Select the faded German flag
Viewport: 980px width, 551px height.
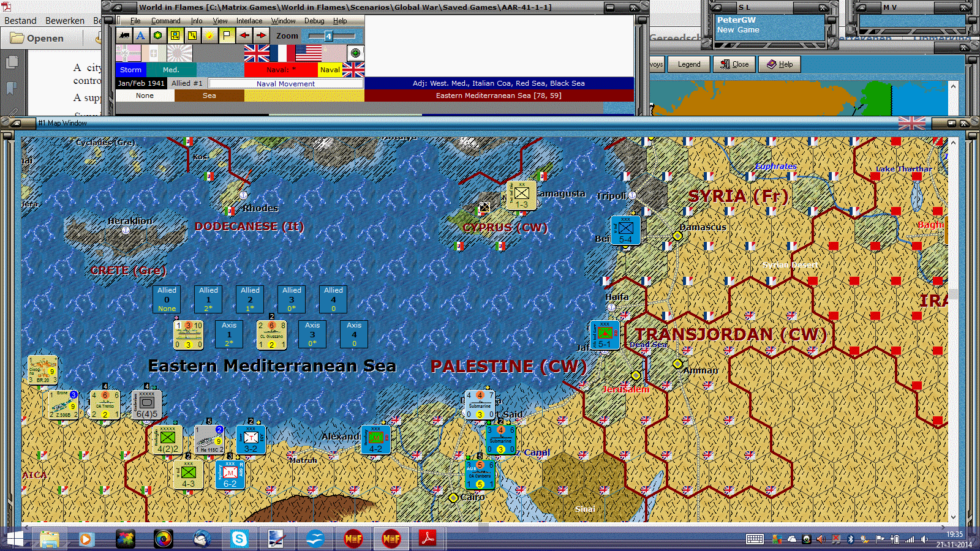click(x=128, y=53)
